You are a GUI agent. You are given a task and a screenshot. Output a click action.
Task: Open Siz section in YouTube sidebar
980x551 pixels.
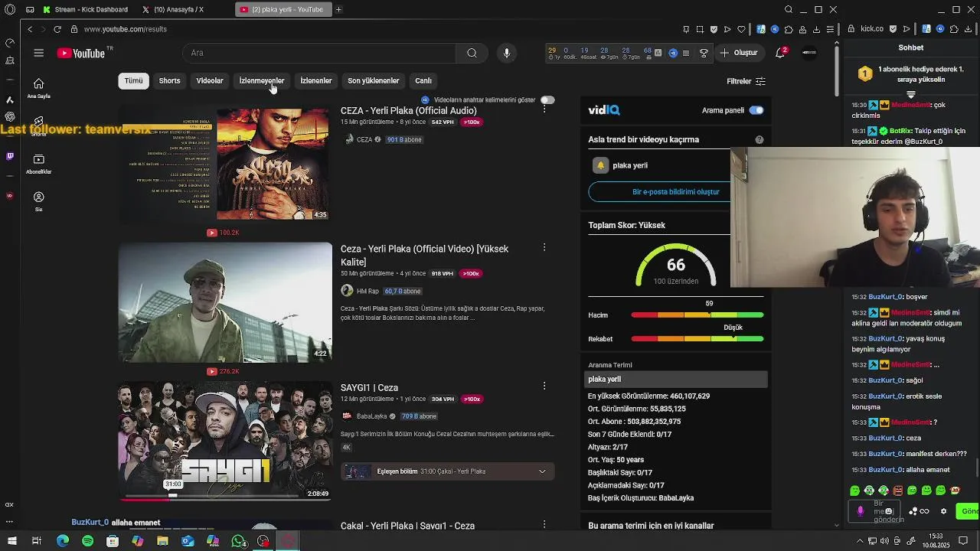tap(38, 201)
